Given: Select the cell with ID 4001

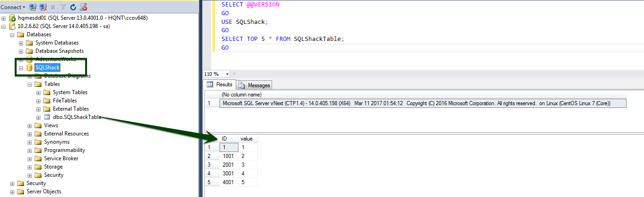Looking at the screenshot, I should coord(229,182).
